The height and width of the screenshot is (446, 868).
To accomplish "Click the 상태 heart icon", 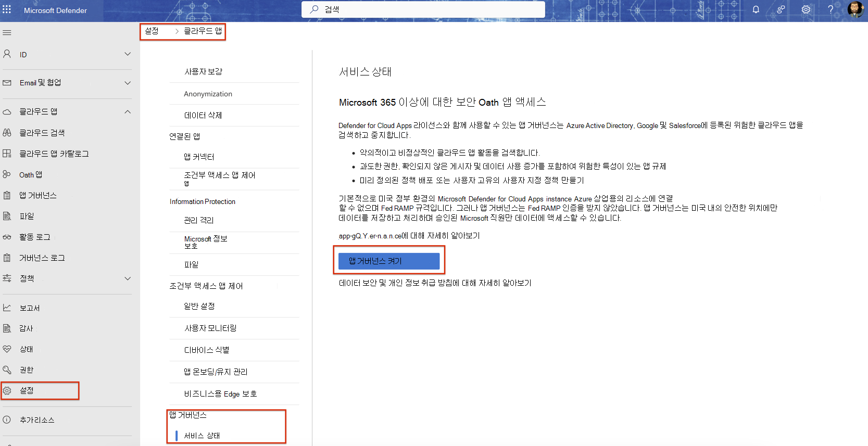I will tap(7, 349).
